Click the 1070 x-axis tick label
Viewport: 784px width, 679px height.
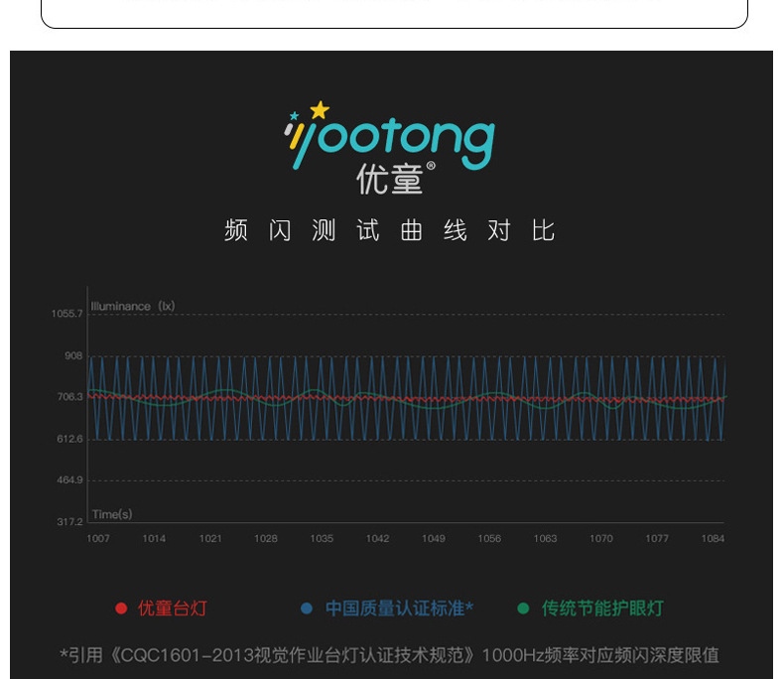coord(601,538)
